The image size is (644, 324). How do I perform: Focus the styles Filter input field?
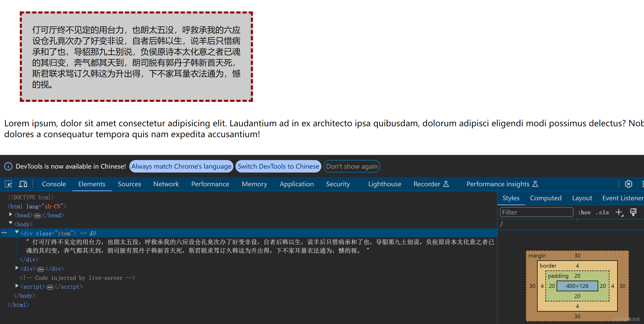[536, 212]
